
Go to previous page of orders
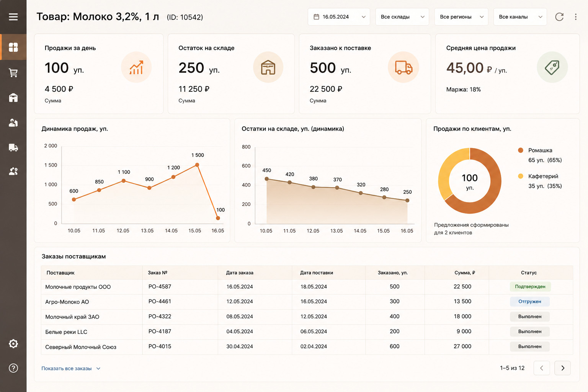click(x=542, y=368)
